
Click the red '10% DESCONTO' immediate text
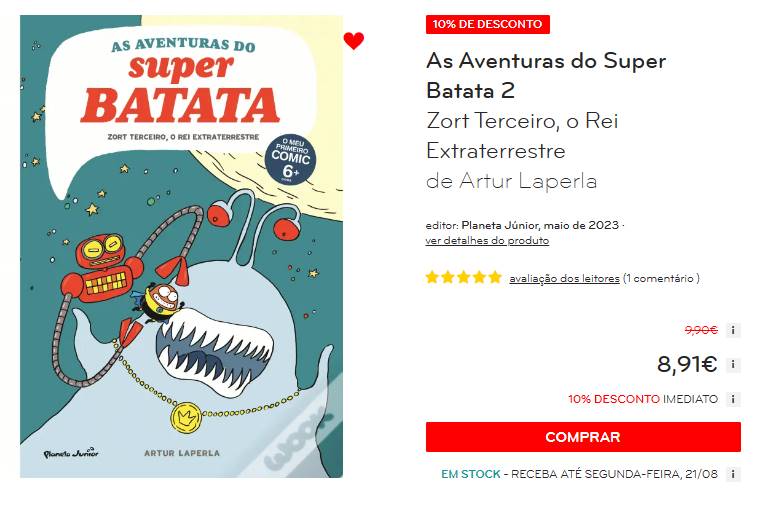click(x=614, y=399)
